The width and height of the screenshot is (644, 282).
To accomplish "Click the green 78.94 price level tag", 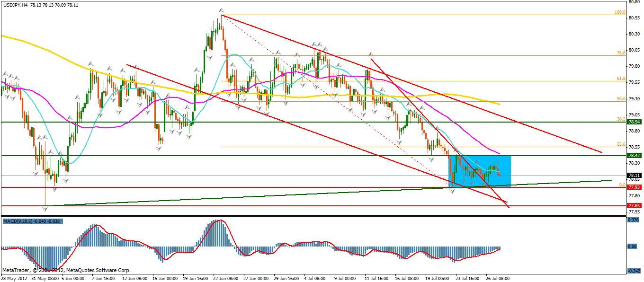I will [x=634, y=122].
